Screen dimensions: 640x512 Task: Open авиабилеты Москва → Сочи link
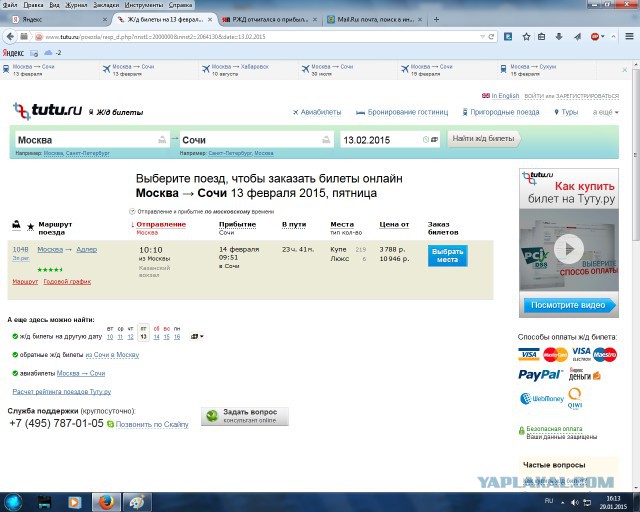pos(81,373)
